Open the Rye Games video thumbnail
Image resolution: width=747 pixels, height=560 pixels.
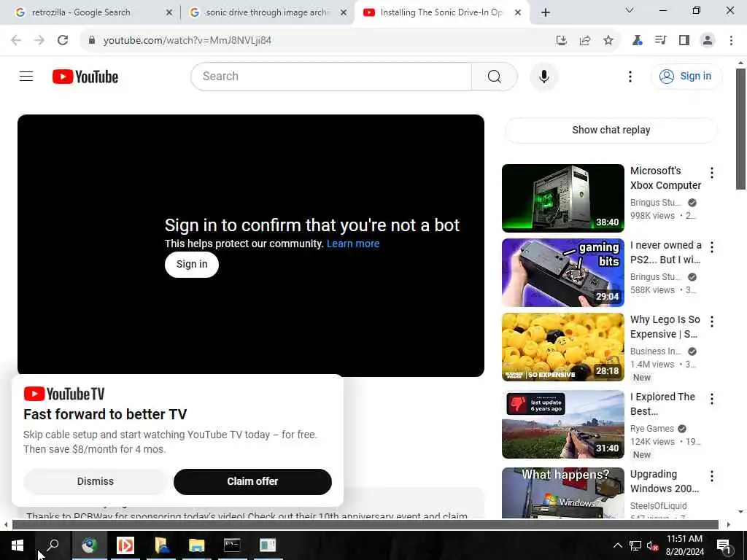[x=562, y=424]
